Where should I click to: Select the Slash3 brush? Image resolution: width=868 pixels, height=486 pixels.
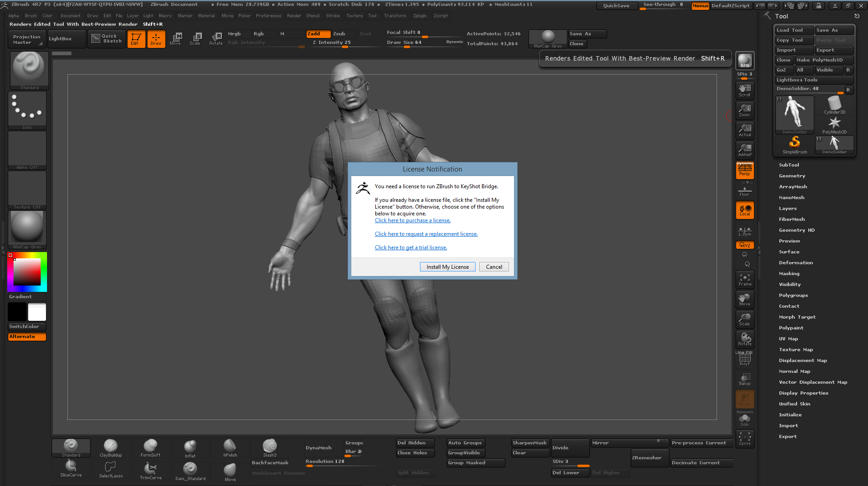pos(270,448)
